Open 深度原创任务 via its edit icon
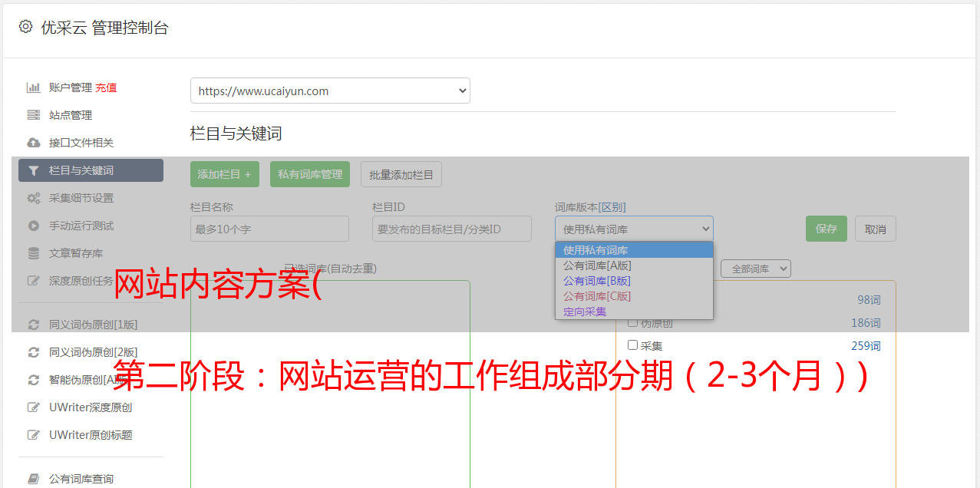 pyautogui.click(x=33, y=281)
